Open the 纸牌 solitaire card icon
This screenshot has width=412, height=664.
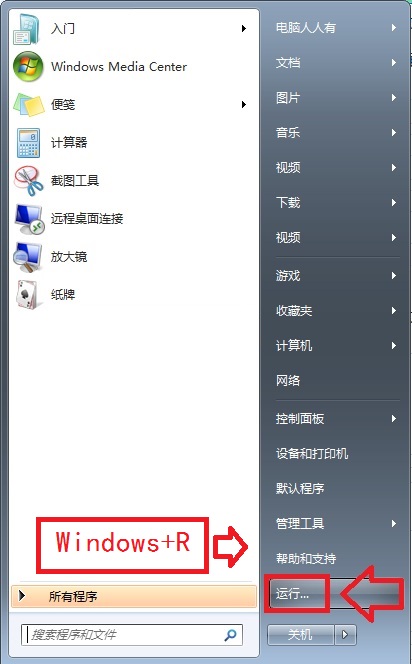pos(29,295)
